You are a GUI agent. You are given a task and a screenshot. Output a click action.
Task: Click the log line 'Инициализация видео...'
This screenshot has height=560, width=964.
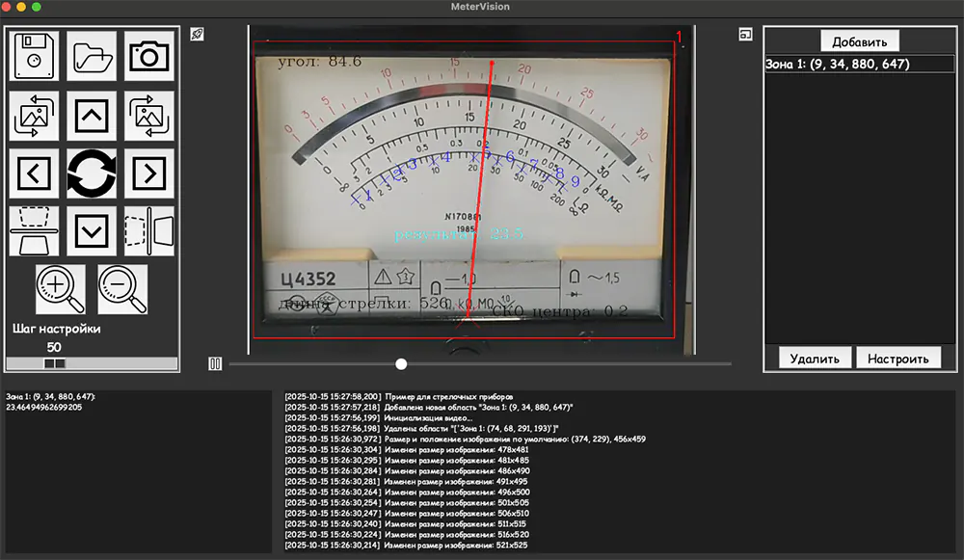point(378,418)
